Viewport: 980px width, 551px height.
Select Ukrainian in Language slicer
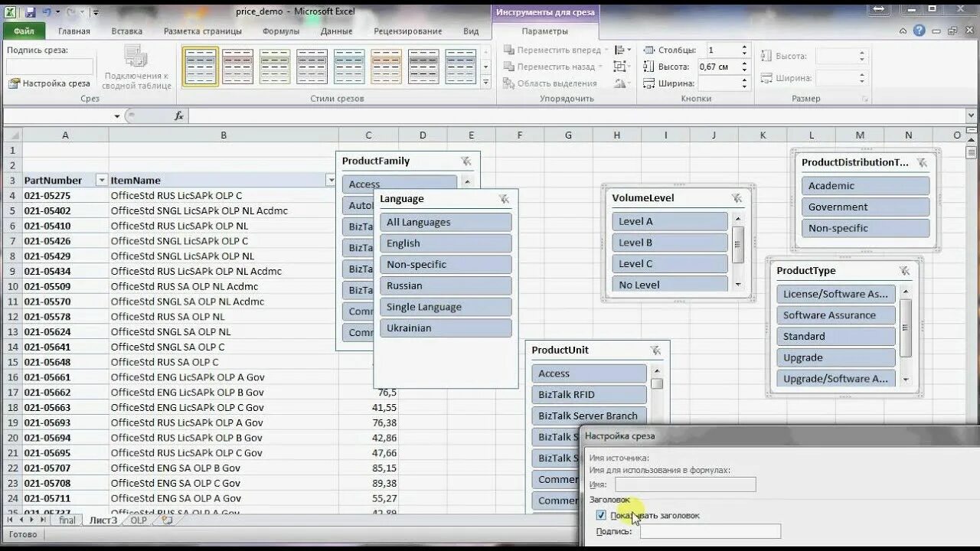(446, 328)
